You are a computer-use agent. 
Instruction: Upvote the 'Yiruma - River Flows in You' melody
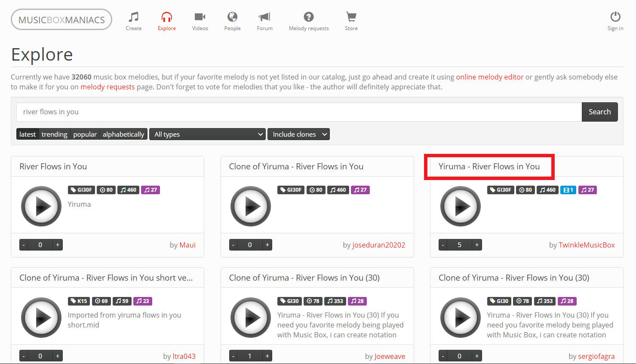click(476, 245)
